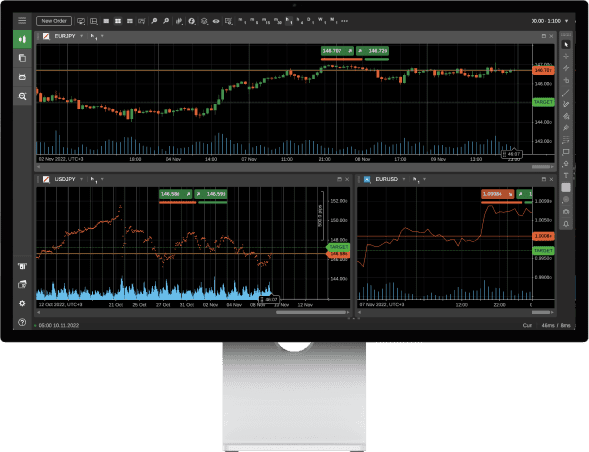Viewport: 589px width, 452px height.
Task: Click the zoom in magnifier in toolbar
Action: tap(154, 21)
